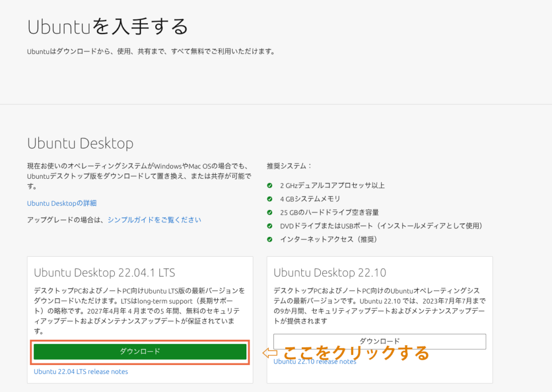
Task: Click the Ubuntu Desktop section heading
Action: 80,143
